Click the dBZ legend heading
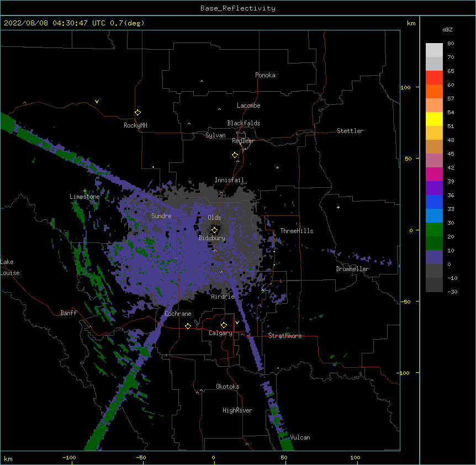 447,29
